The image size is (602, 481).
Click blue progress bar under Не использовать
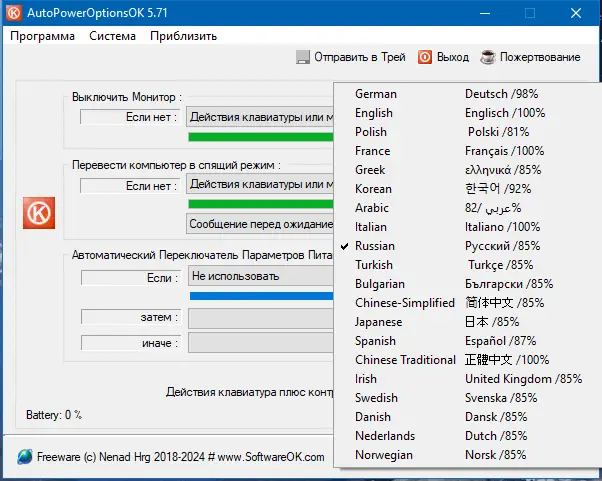pos(261,296)
